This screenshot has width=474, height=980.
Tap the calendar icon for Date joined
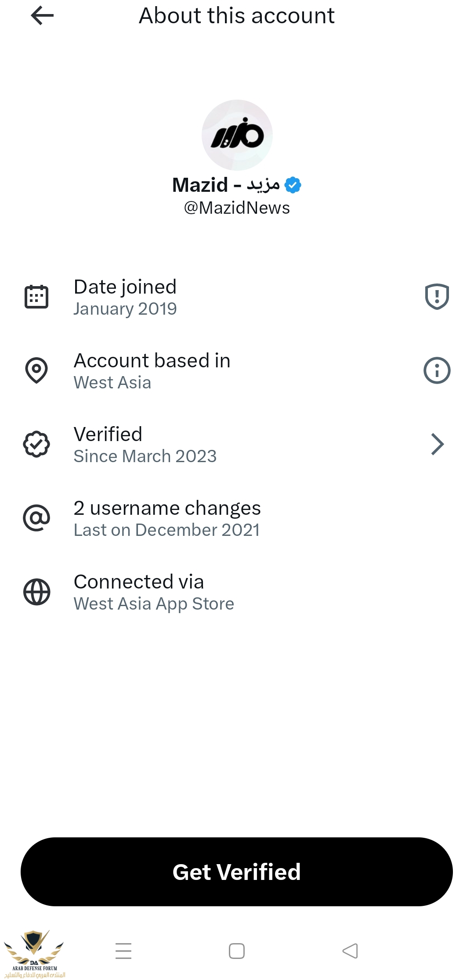36,297
